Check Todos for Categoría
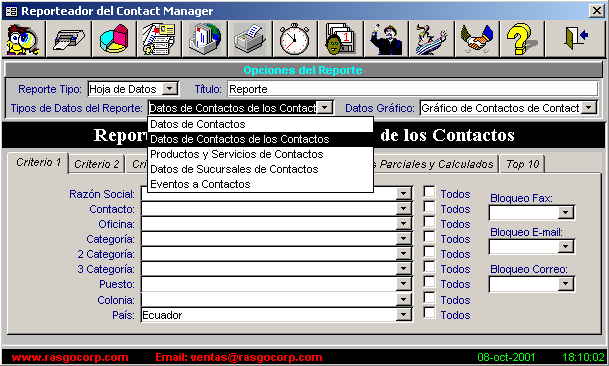Screen dimensions: 609x366 [429, 238]
